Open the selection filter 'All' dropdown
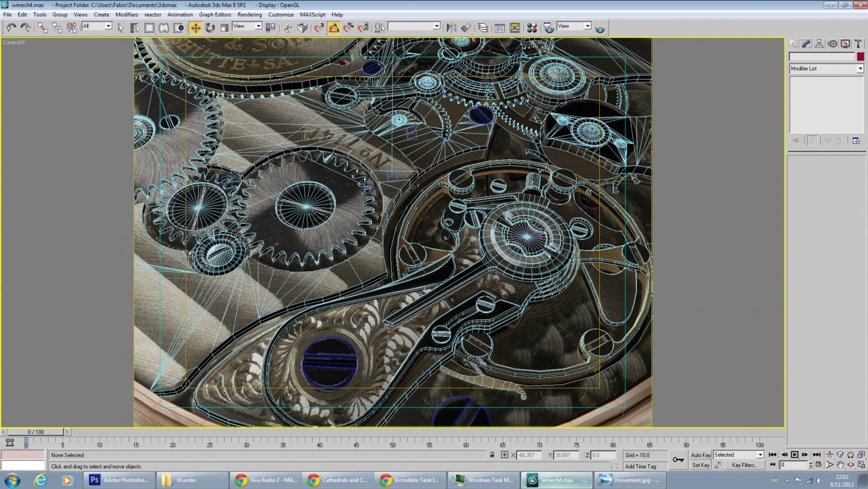This screenshot has width=868, height=489. (97, 26)
